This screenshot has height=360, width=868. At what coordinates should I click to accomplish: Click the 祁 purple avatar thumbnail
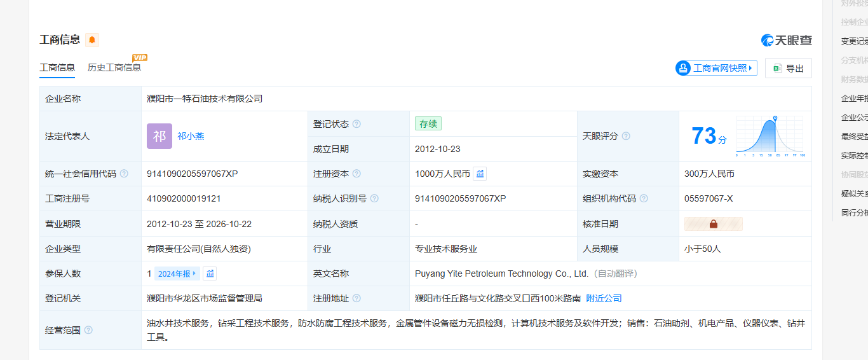[x=159, y=136]
